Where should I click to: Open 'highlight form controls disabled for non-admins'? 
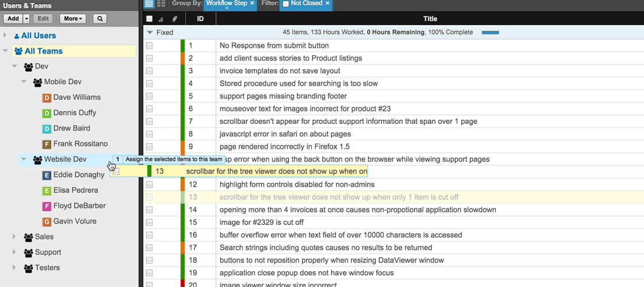pyautogui.click(x=297, y=185)
